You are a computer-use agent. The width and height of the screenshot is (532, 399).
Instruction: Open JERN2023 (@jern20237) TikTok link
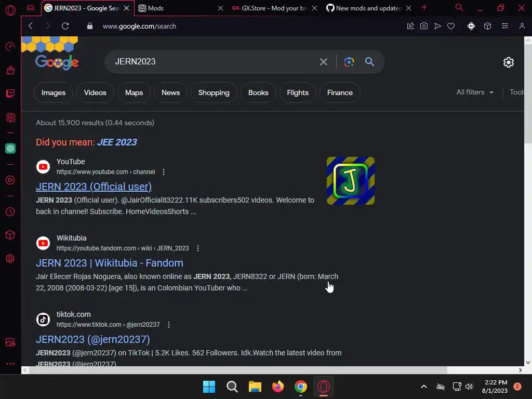(x=93, y=339)
